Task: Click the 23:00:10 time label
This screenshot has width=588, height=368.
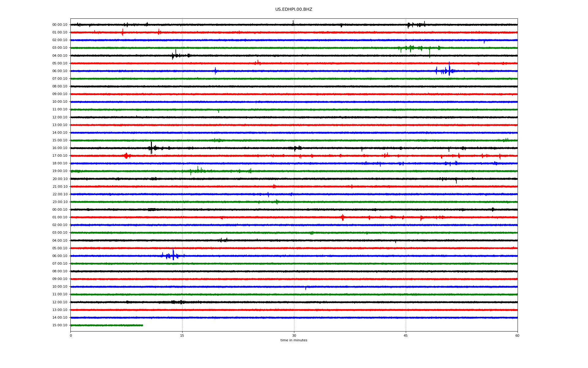Action: pos(60,202)
